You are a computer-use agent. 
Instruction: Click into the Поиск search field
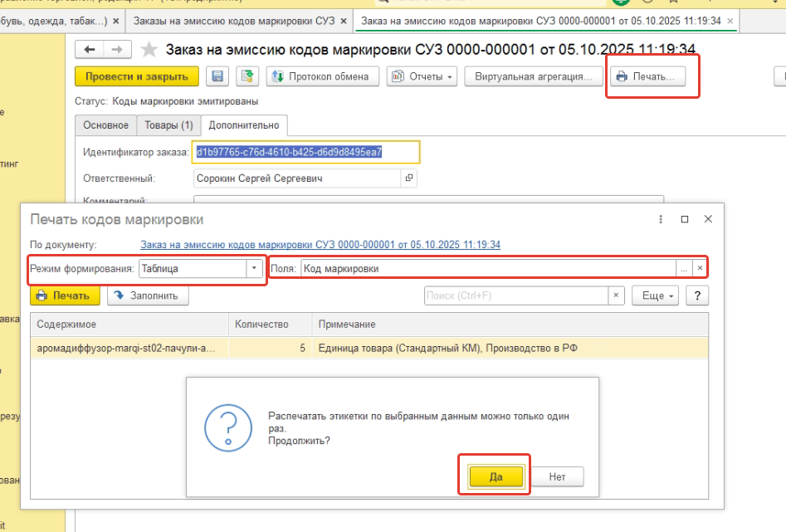point(515,295)
